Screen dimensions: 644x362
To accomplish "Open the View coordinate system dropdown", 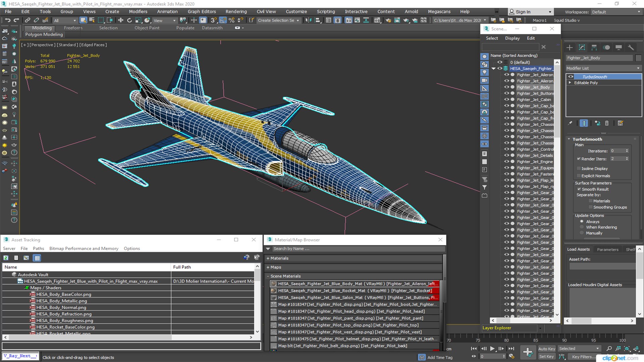I will coord(164,20).
